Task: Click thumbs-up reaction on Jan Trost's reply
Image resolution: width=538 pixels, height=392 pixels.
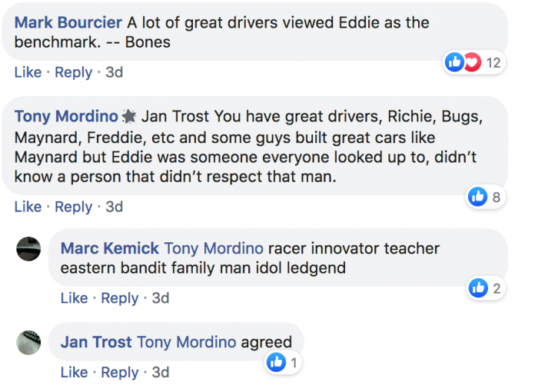Action: (x=276, y=362)
